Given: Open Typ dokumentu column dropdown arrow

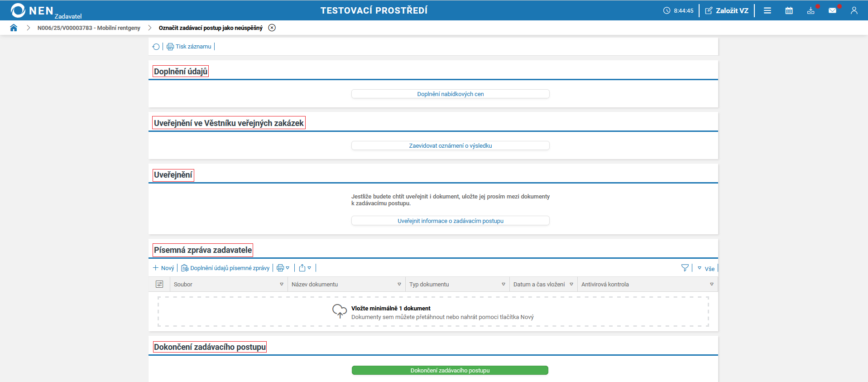Looking at the screenshot, I should 504,284.
